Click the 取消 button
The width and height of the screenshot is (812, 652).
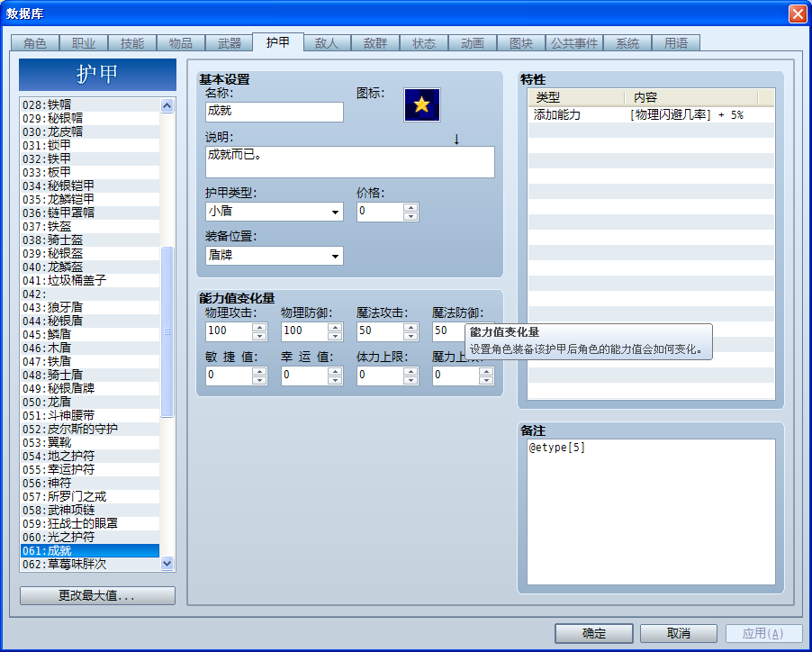pyautogui.click(x=679, y=633)
